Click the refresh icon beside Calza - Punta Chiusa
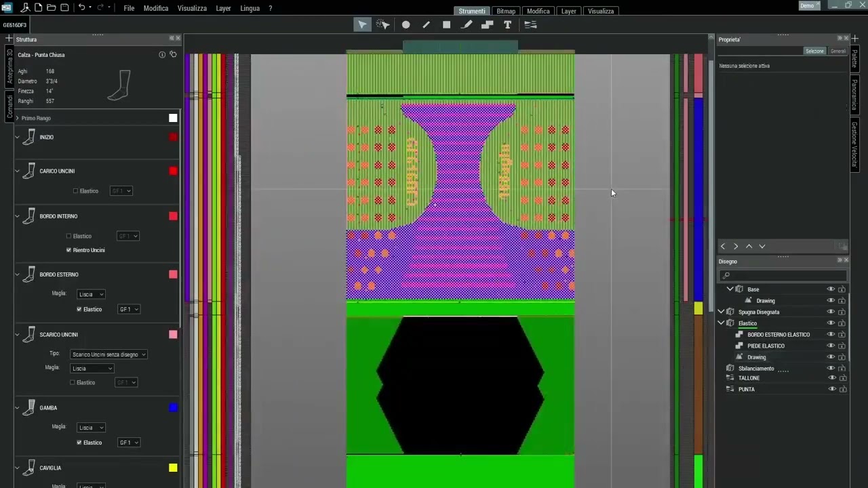 tap(173, 54)
